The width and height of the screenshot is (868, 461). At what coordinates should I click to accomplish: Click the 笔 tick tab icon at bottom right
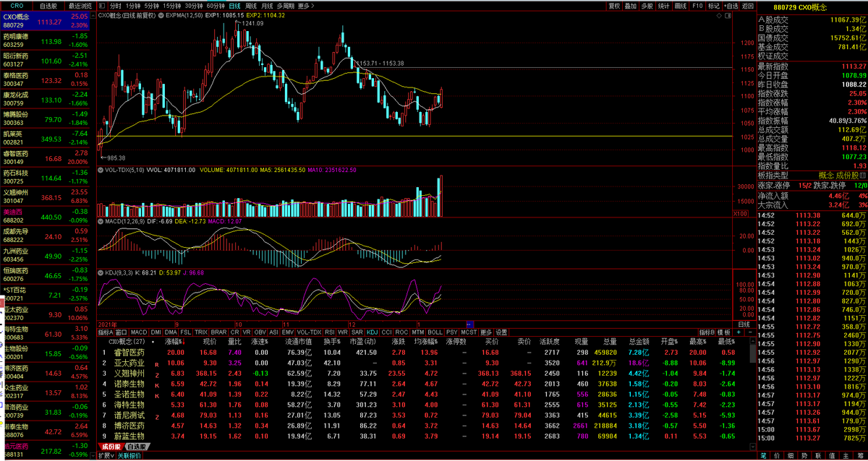pyautogui.click(x=764, y=456)
